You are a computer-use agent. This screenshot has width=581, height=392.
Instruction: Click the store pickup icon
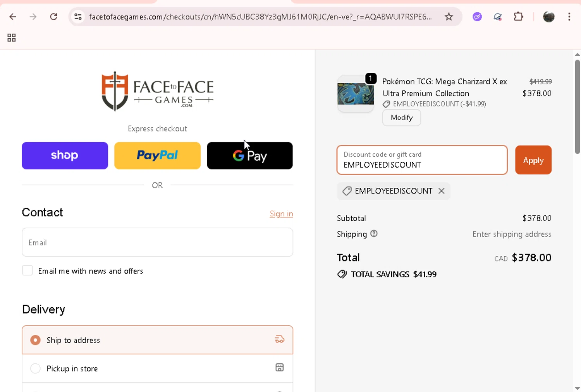click(x=279, y=368)
